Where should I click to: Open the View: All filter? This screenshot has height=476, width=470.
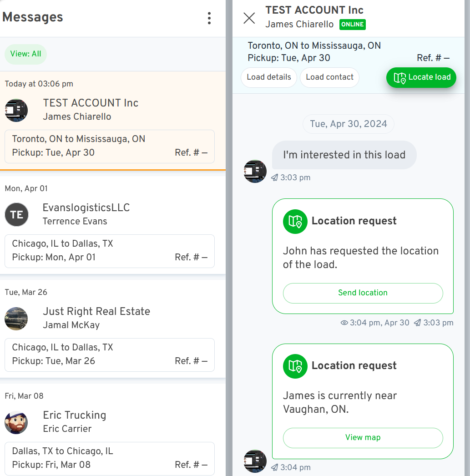[x=26, y=54]
